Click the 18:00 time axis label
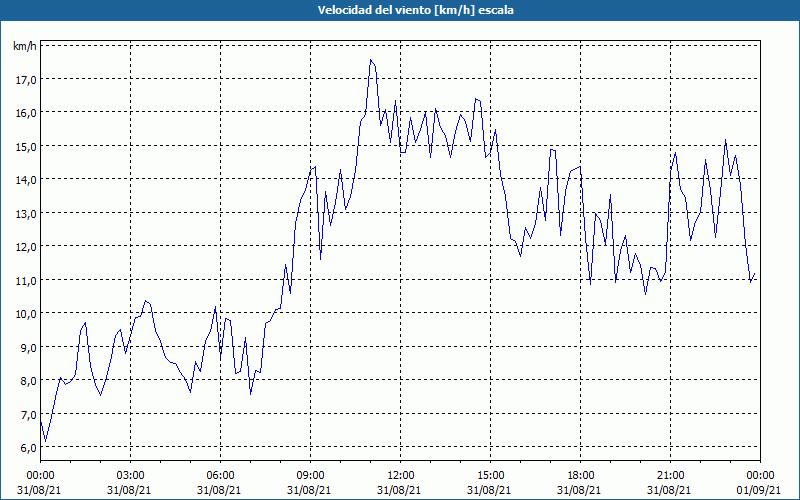 [x=580, y=476]
